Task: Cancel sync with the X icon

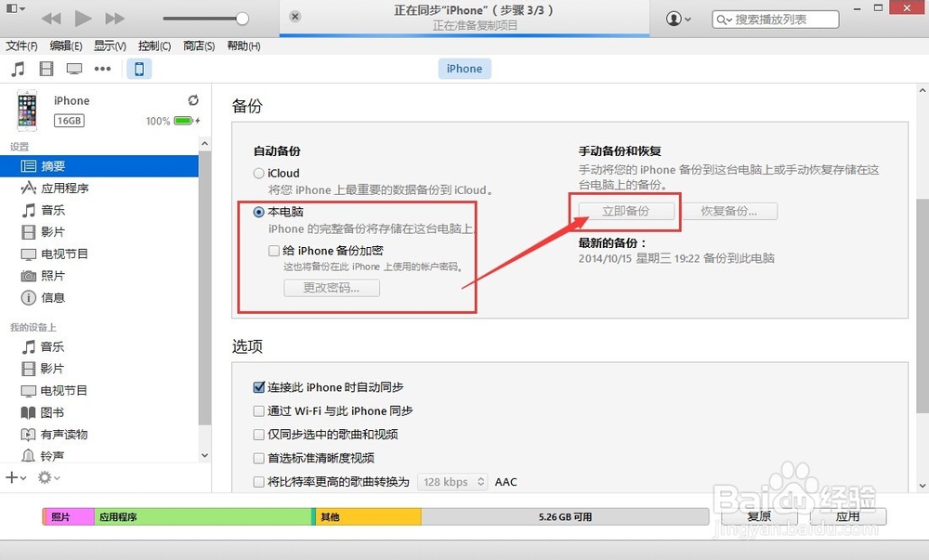Action: coord(295,17)
